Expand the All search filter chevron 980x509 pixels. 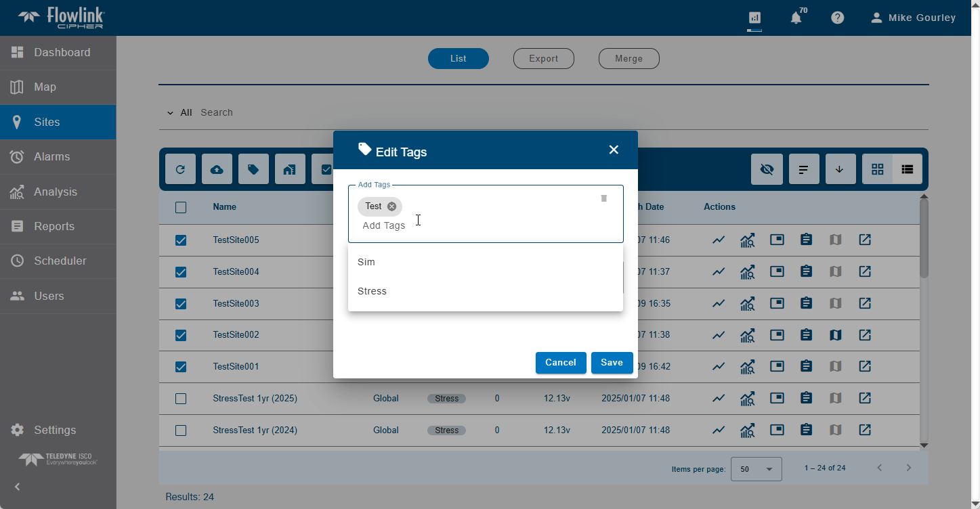tap(170, 113)
